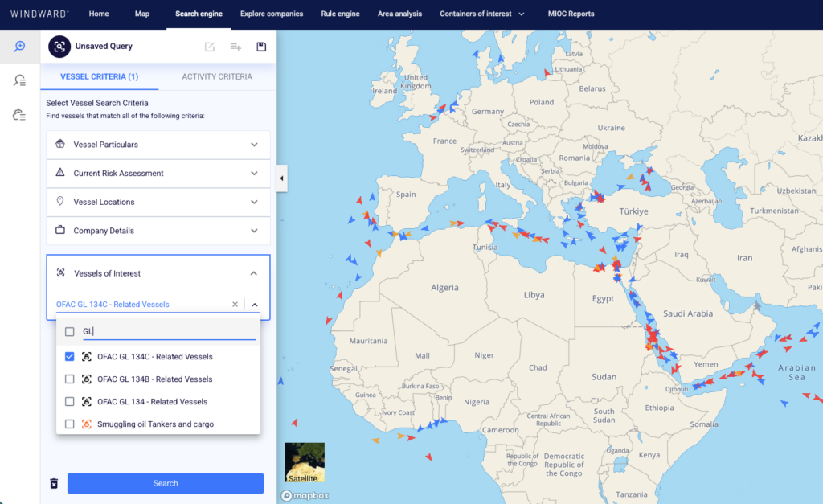The image size is (823, 504).
Task: Switch map to Satellite view thumbnail
Action: (305, 462)
